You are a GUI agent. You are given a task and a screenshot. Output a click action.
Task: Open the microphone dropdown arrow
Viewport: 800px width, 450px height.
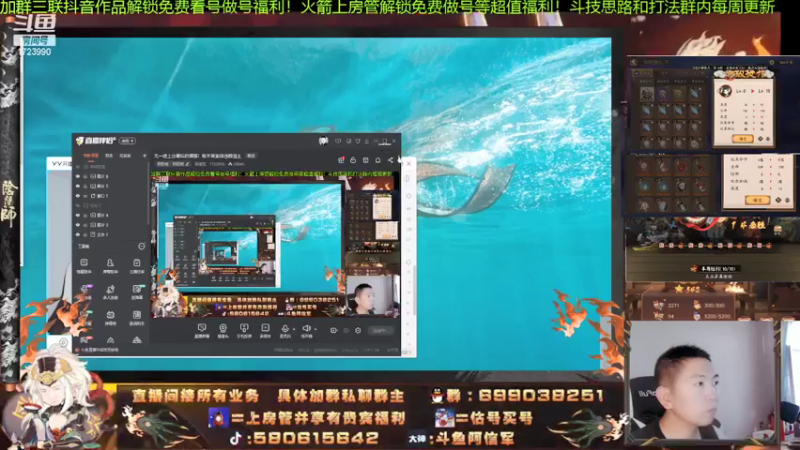click(x=294, y=329)
